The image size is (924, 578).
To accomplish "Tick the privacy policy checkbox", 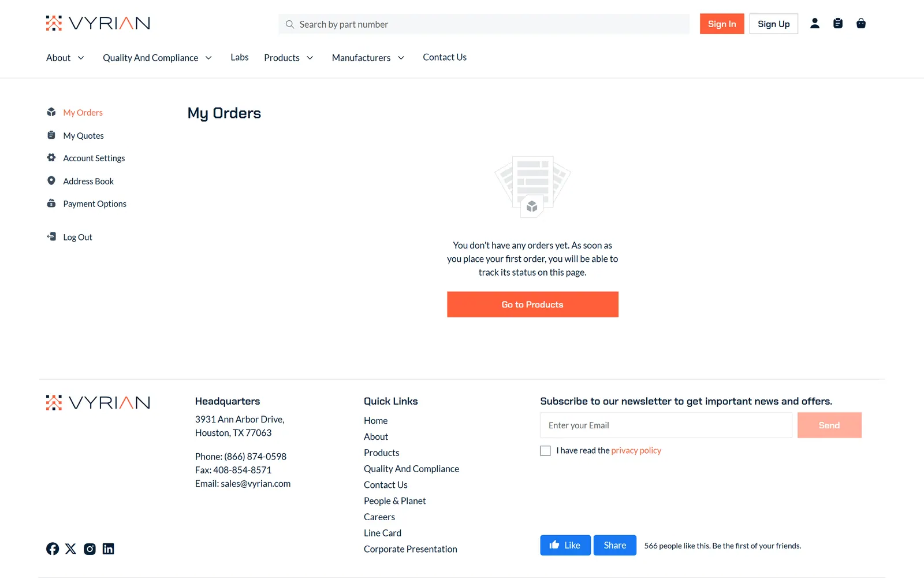I will pyautogui.click(x=545, y=451).
